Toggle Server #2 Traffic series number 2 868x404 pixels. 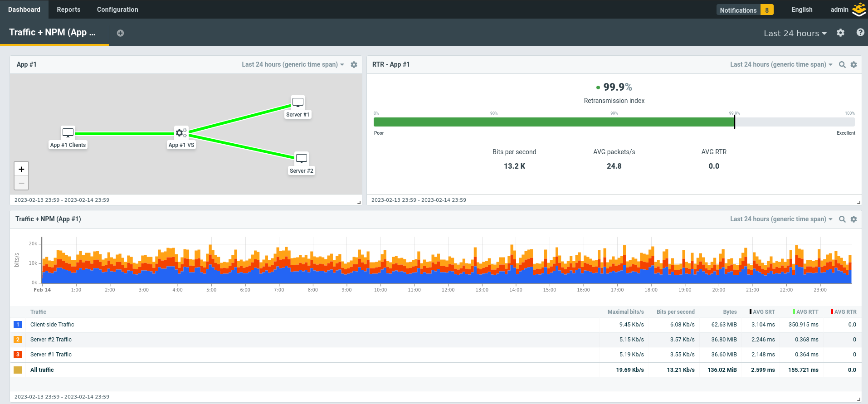tap(18, 340)
